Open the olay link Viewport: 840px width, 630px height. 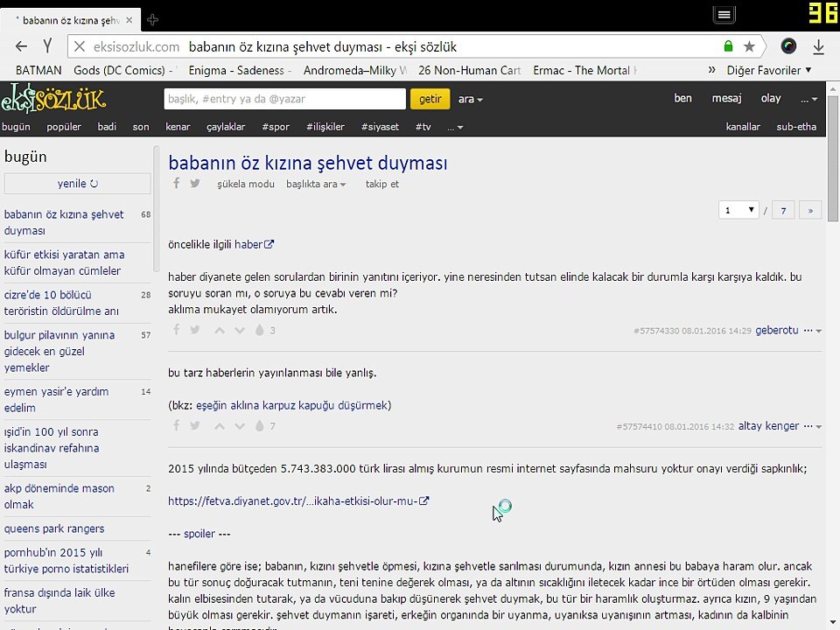pos(770,98)
